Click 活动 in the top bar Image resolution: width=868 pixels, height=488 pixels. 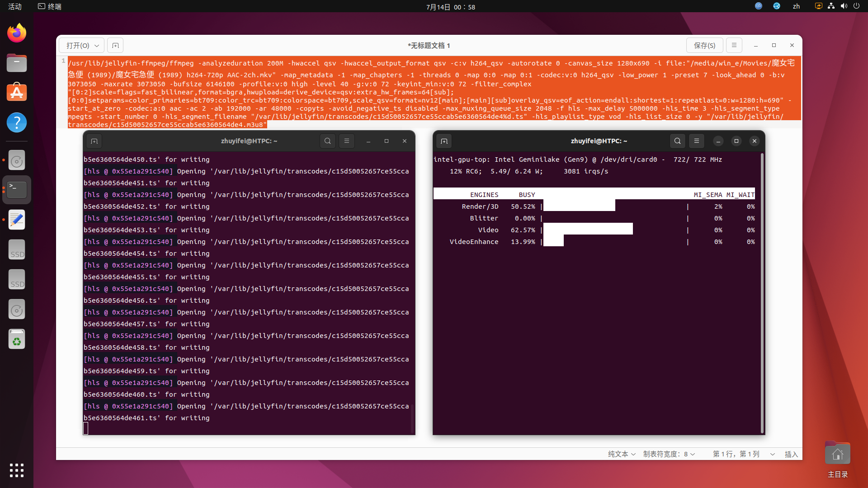click(x=14, y=6)
